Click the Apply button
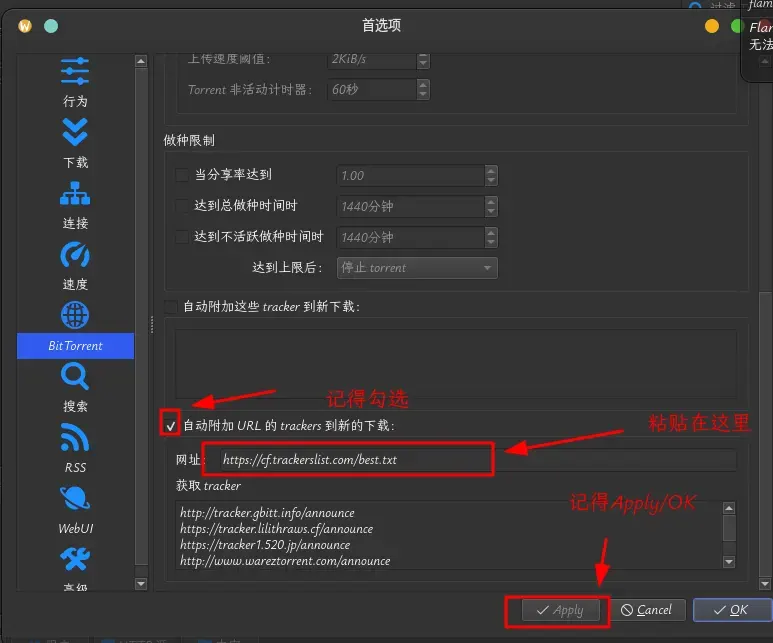Screen dimensions: 773x643 561,610
